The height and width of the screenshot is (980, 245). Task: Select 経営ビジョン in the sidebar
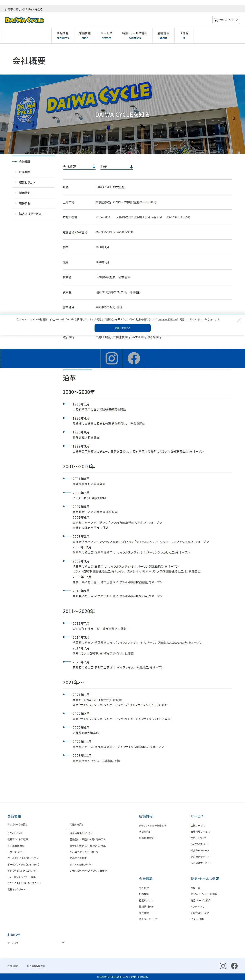click(33, 183)
